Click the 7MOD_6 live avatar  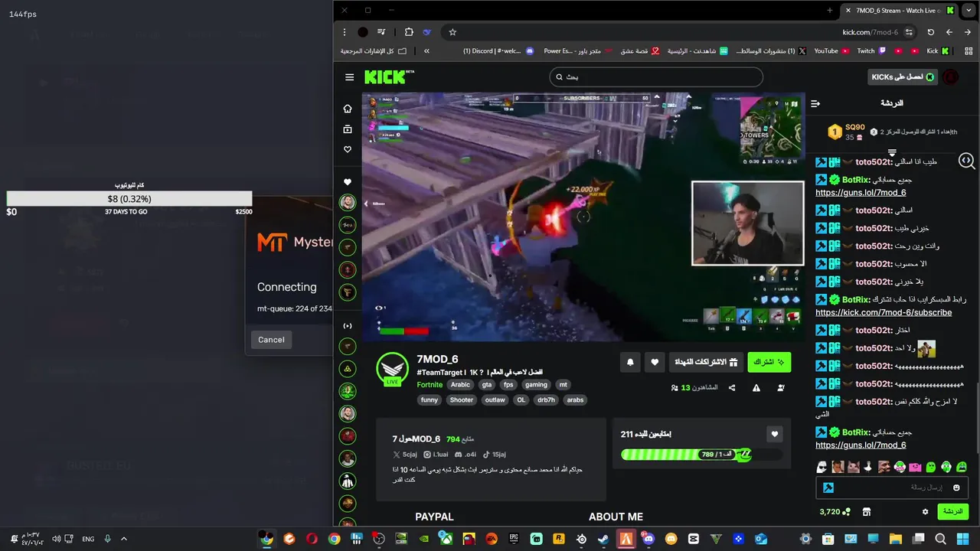tap(392, 368)
